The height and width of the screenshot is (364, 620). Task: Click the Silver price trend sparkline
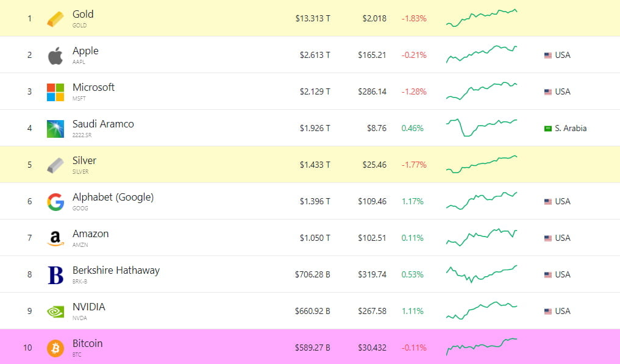(482, 164)
